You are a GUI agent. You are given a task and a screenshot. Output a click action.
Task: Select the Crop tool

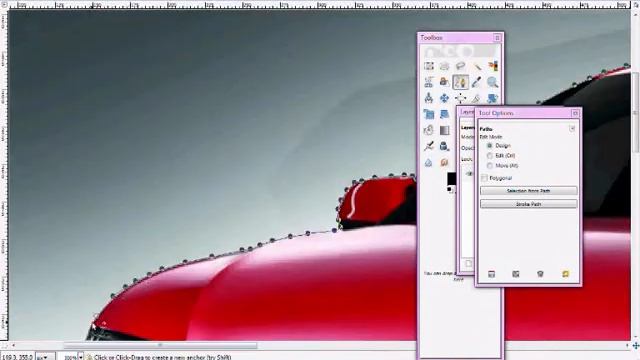coord(477,98)
